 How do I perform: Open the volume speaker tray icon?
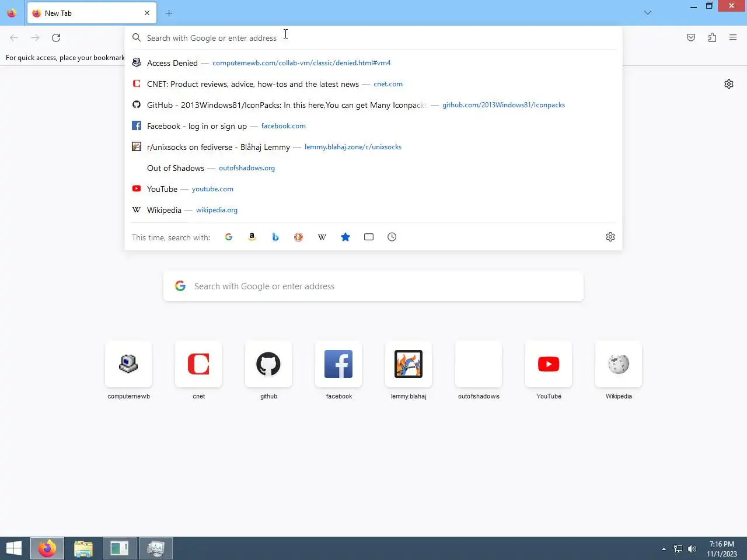(692, 549)
